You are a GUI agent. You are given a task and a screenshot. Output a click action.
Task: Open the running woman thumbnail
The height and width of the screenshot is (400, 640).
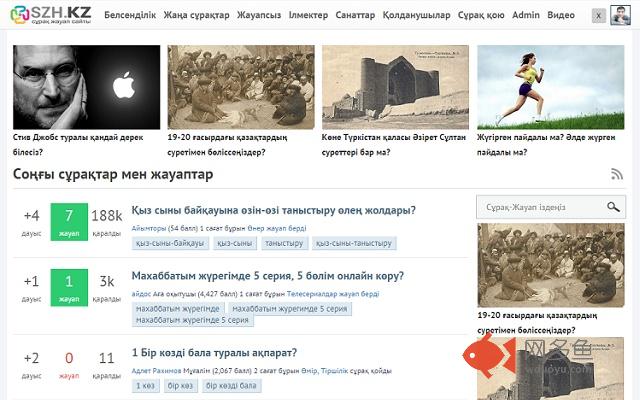pyautogui.click(x=551, y=87)
